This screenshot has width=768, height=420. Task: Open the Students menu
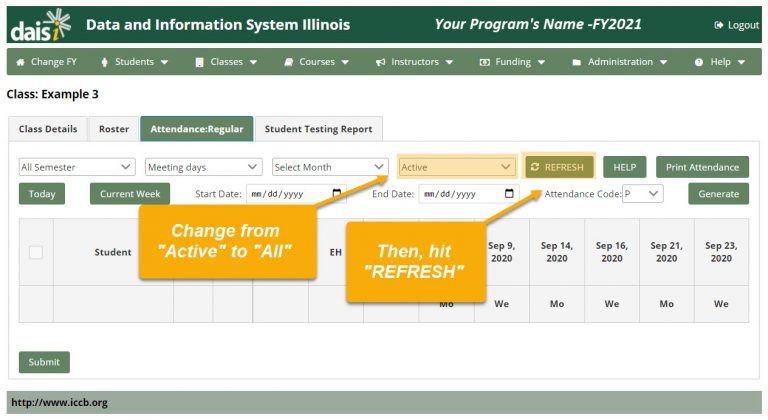click(135, 62)
